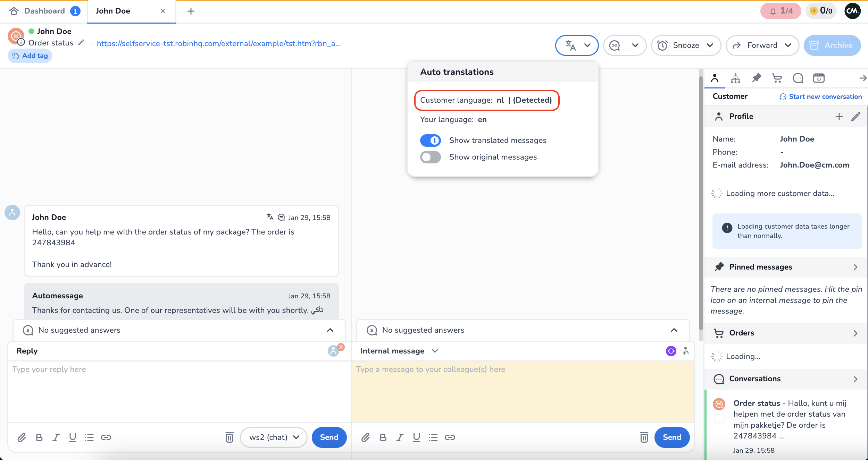Open the shopping cart orders tab icon
The image size is (868, 460).
777,78
